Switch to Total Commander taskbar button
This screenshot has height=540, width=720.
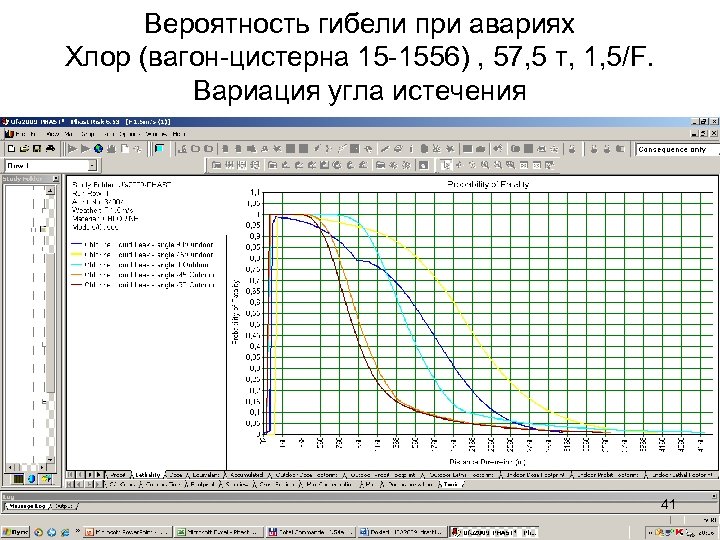point(311,532)
